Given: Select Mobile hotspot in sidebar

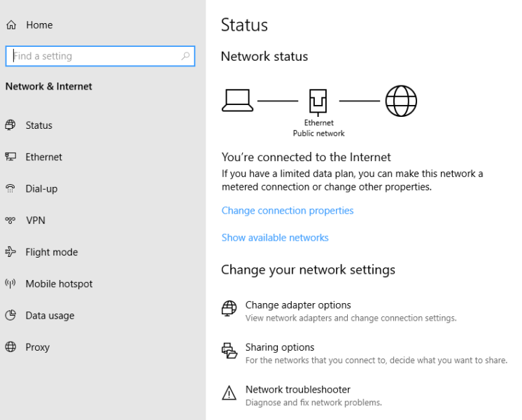Looking at the screenshot, I should [59, 283].
